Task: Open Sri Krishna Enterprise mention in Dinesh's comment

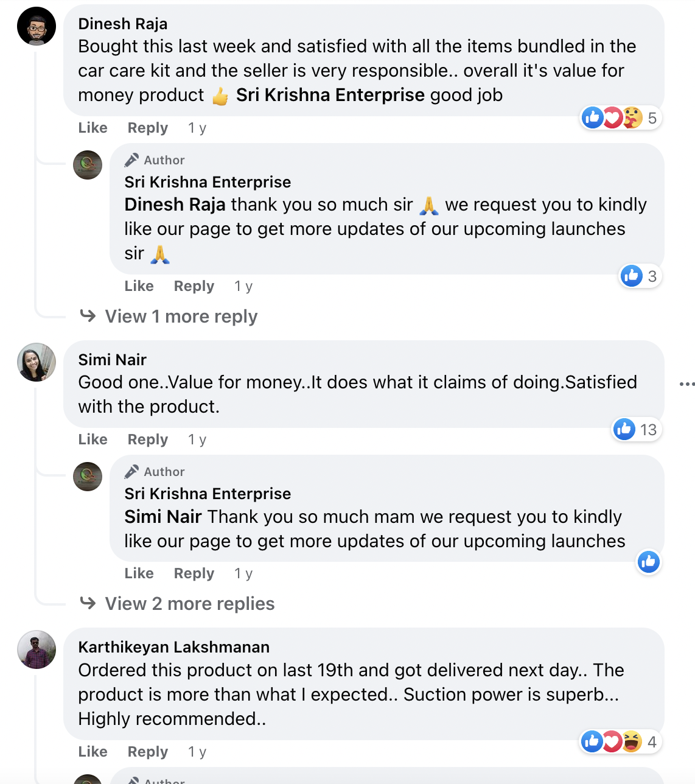Action: pos(330,95)
